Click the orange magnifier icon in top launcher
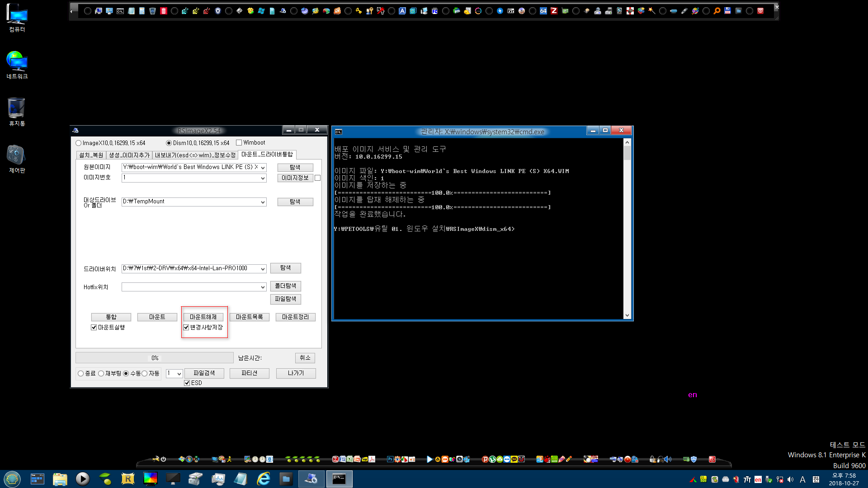The height and width of the screenshot is (488, 868). (717, 11)
